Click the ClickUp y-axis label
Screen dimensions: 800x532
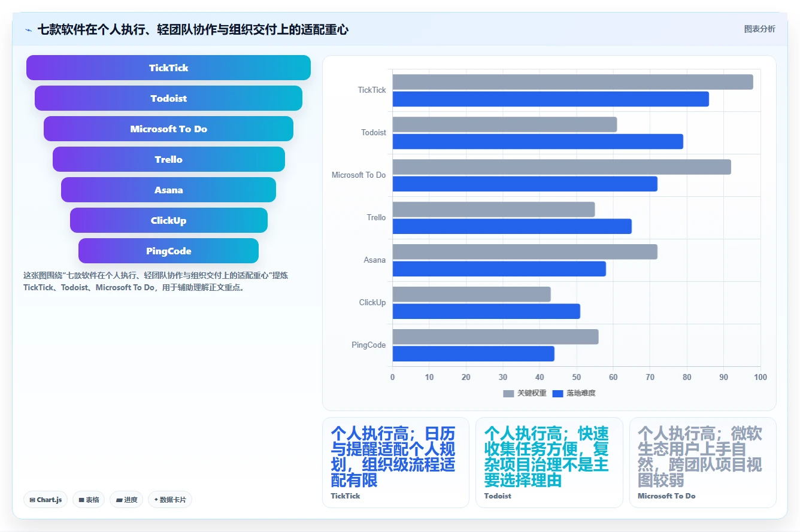coord(372,302)
